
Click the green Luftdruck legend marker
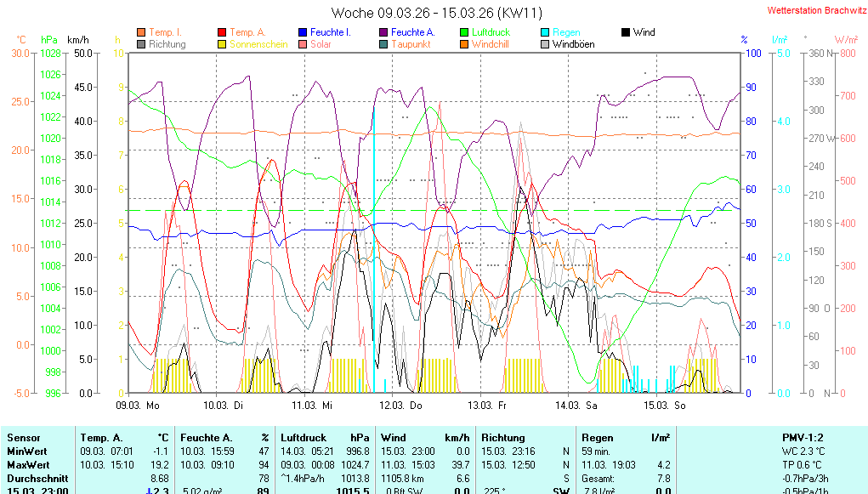[464, 32]
